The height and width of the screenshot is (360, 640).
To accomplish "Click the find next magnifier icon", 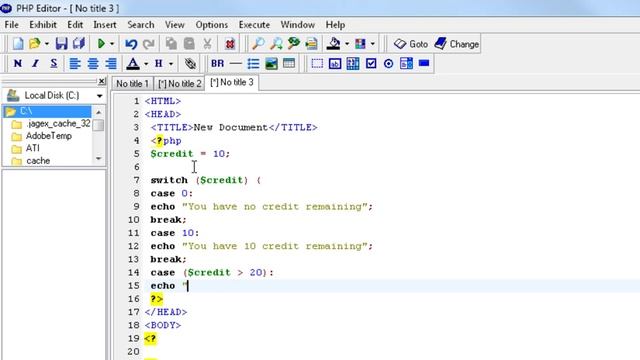I will tap(276, 43).
